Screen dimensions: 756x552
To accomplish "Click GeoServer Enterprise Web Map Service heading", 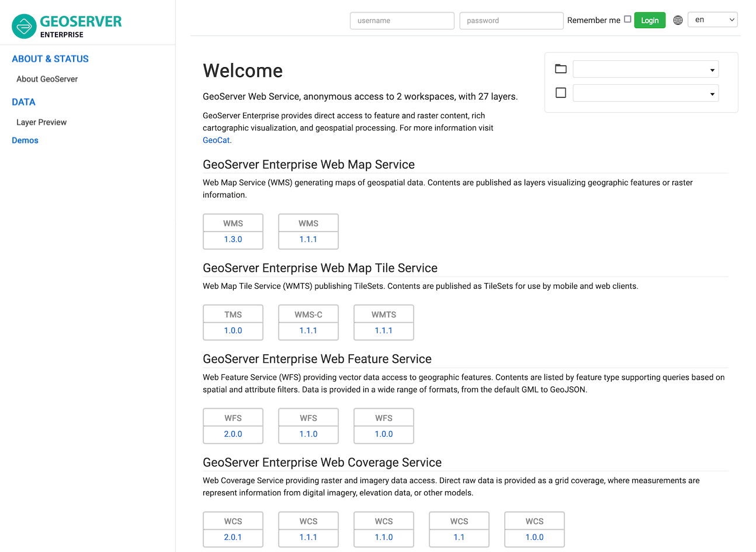I will point(308,164).
